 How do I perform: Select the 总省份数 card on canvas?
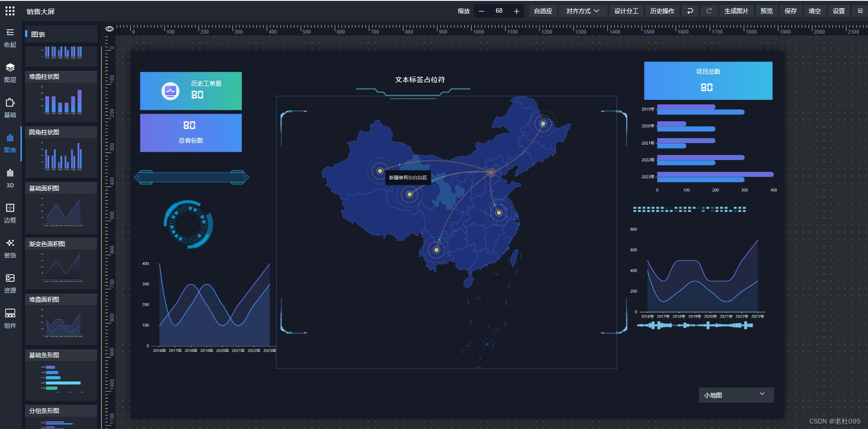pyautogui.click(x=191, y=133)
